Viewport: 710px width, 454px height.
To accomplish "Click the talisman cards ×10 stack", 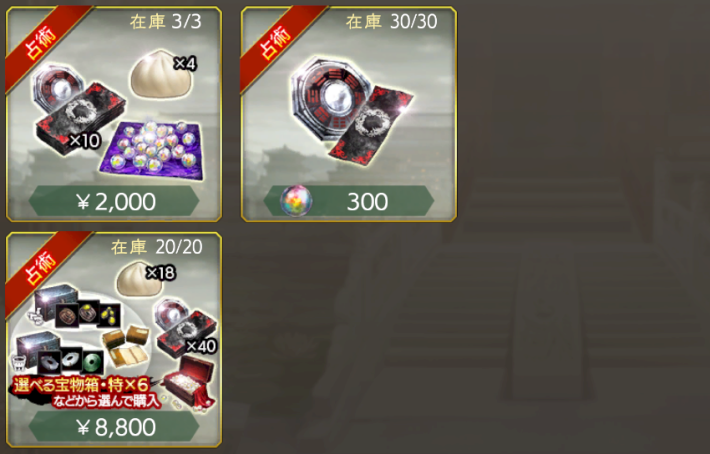I will click(77, 119).
